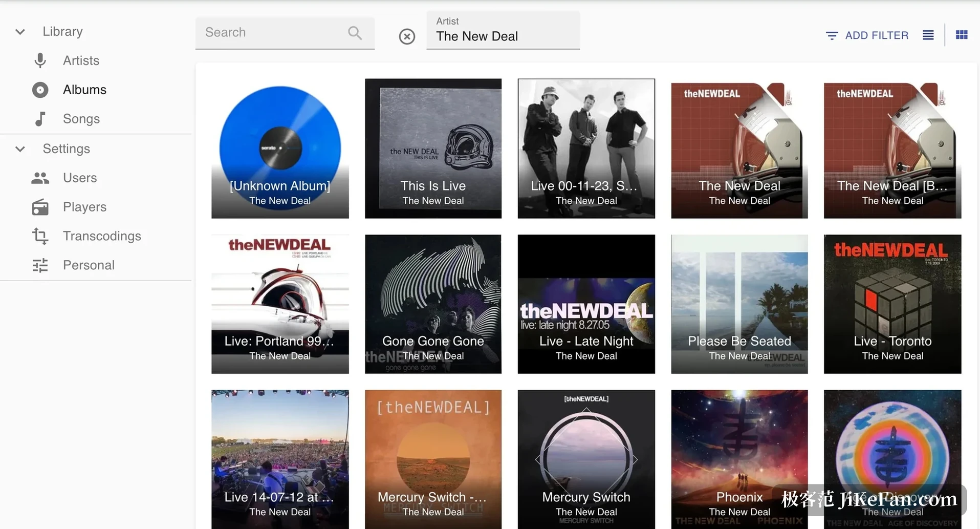Collapse the Settings section

point(20,149)
